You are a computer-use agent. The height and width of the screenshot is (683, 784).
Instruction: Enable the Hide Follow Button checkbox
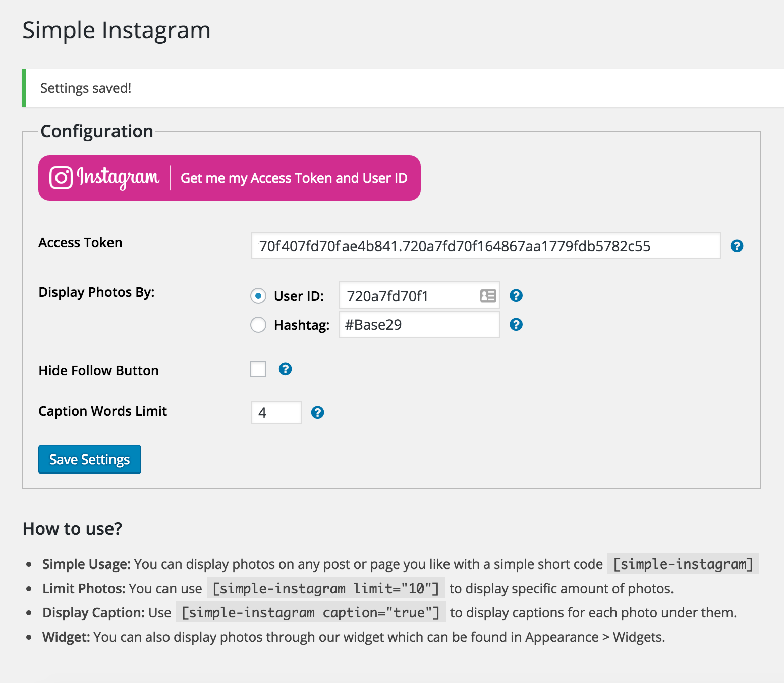[x=258, y=369]
